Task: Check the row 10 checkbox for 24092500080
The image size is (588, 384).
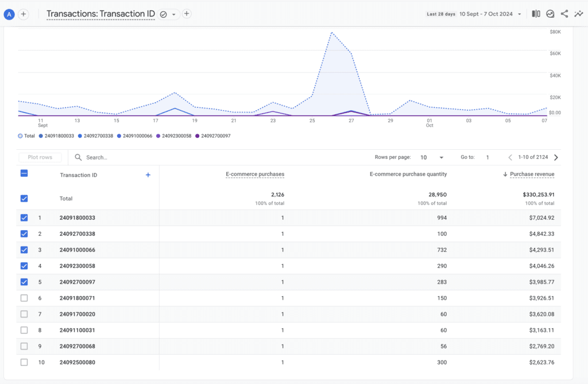Action: (24, 362)
